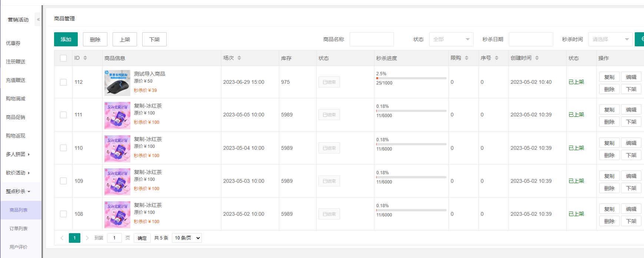644x258 pixels.
Task: Expand the 多人拼团 sidebar menu
Action: pos(18,154)
